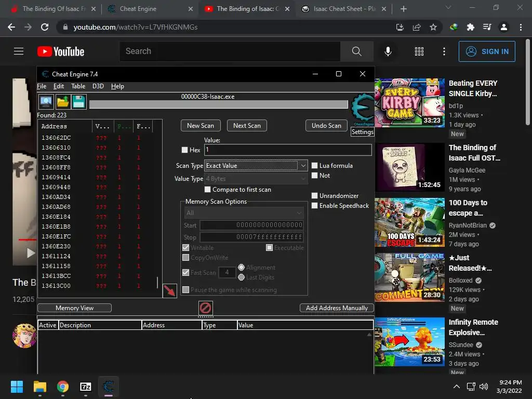Open 7-Zip from the taskbar
The height and width of the screenshot is (399, 532).
(86, 387)
